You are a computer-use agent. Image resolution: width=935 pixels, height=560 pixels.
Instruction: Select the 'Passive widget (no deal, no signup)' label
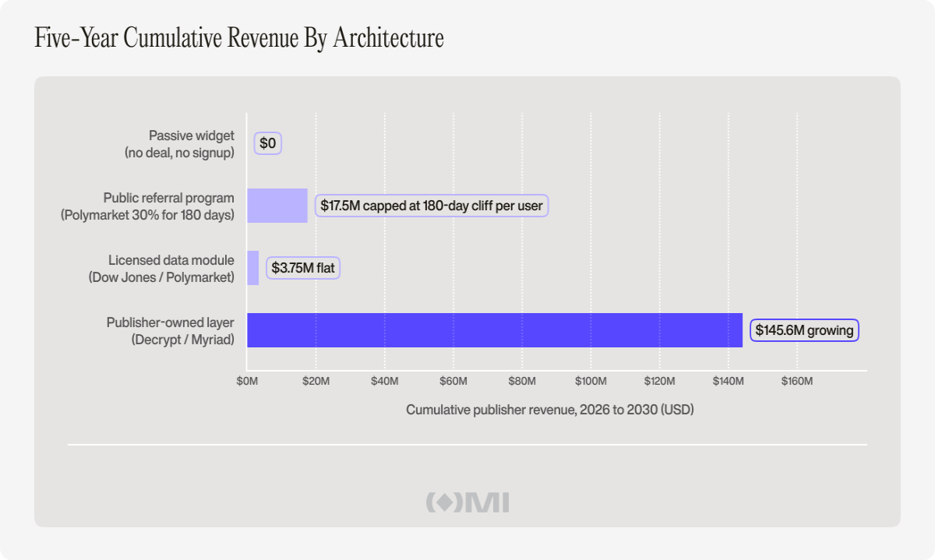point(179,144)
